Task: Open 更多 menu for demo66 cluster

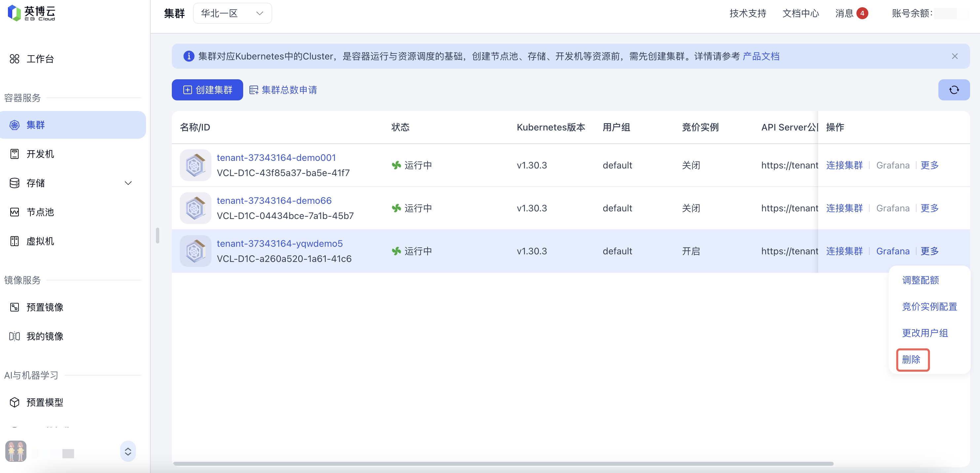Action: tap(929, 208)
